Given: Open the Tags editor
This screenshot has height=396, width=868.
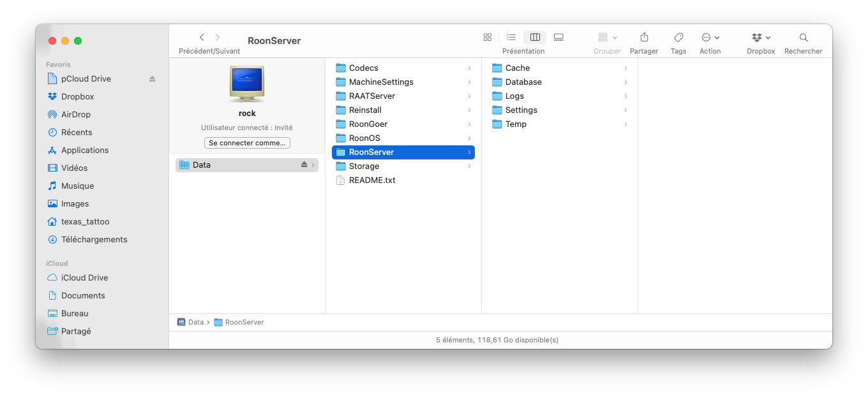Looking at the screenshot, I should click(678, 38).
